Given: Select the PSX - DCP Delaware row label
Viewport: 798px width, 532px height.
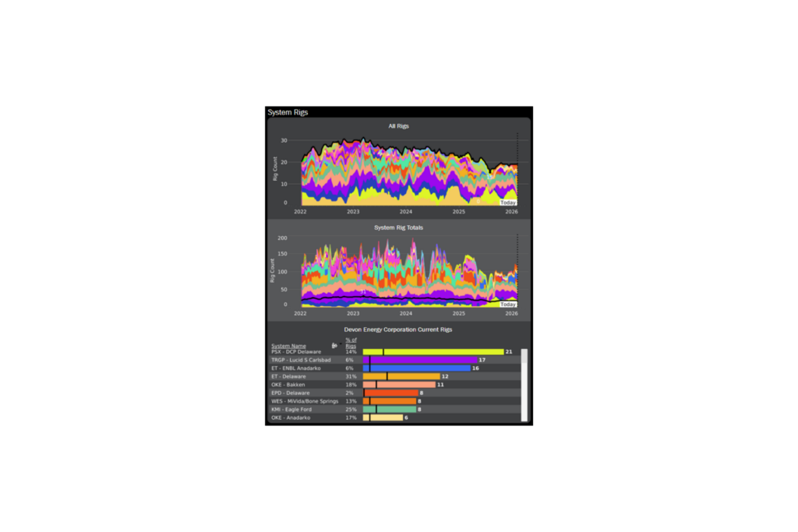Looking at the screenshot, I should click(295, 352).
